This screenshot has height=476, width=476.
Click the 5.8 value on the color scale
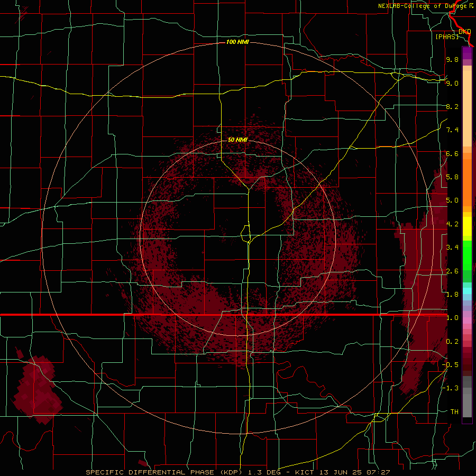452,177
